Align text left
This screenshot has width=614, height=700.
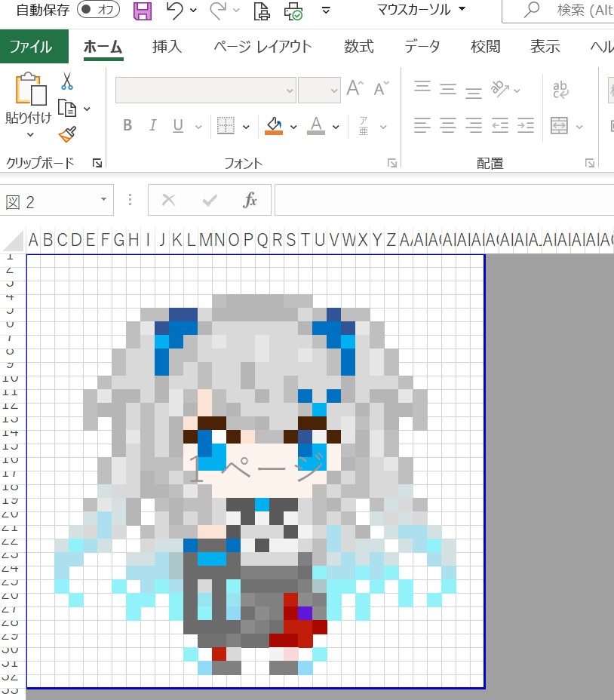(422, 125)
